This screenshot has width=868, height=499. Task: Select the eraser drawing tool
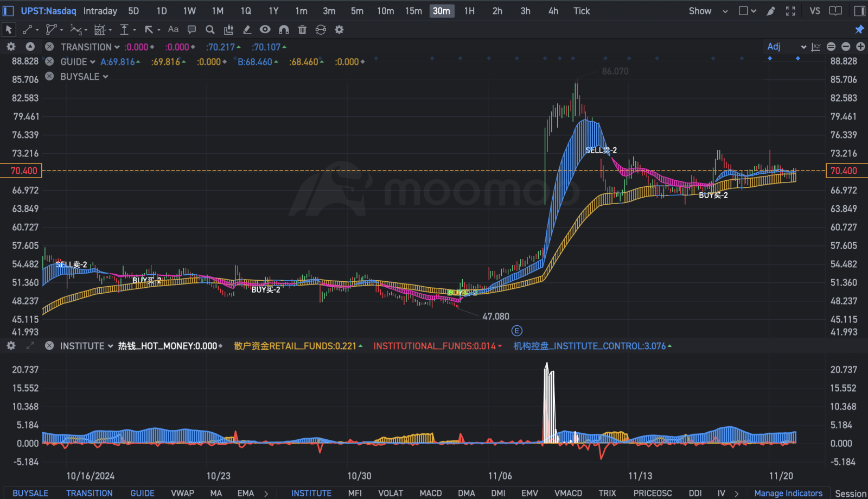[x=247, y=30]
